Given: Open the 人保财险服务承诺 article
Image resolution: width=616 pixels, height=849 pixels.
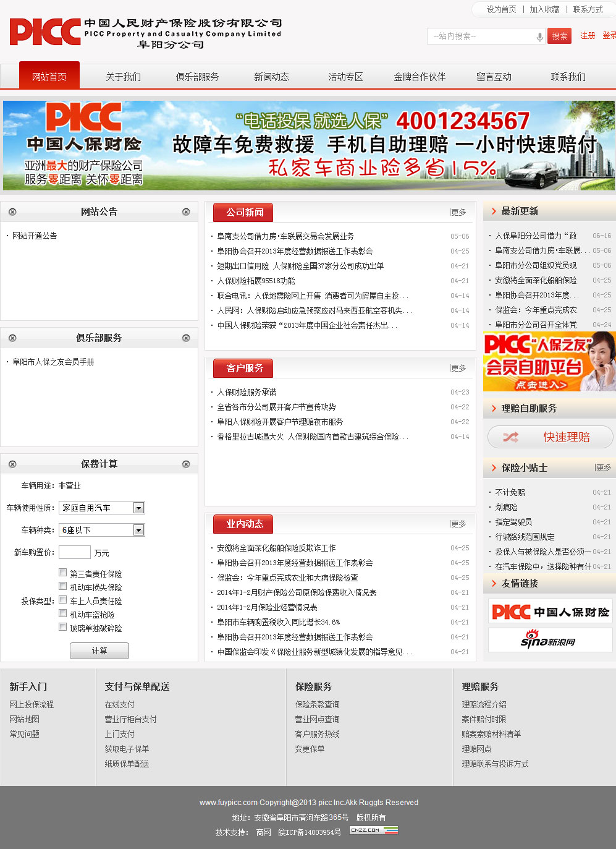Looking at the screenshot, I should 247,392.
